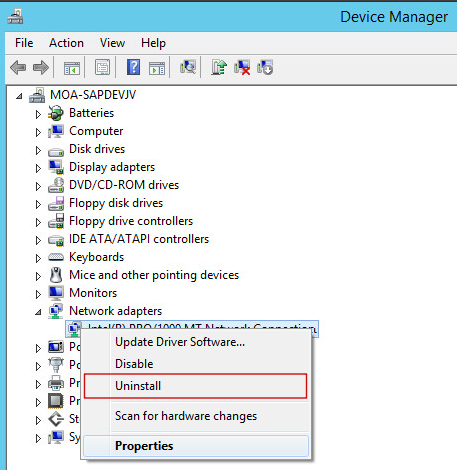457x470 pixels.
Task: Open the Action menu
Action: pos(66,43)
